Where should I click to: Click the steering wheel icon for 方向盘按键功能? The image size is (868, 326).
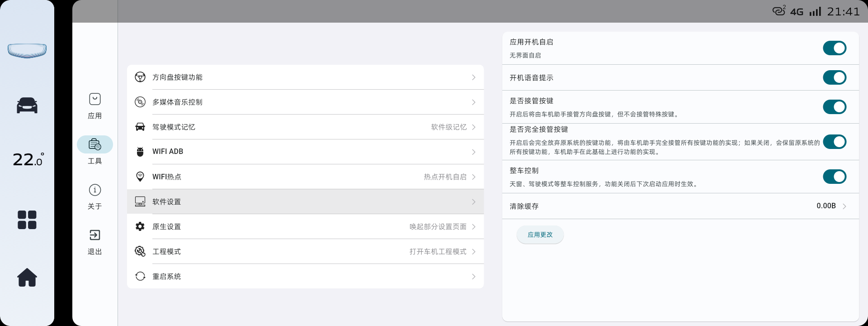click(x=140, y=77)
